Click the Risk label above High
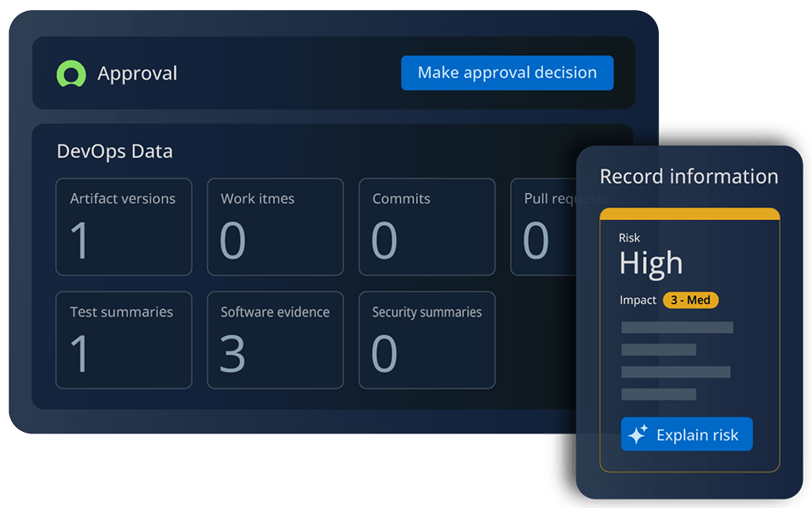 pyautogui.click(x=629, y=239)
